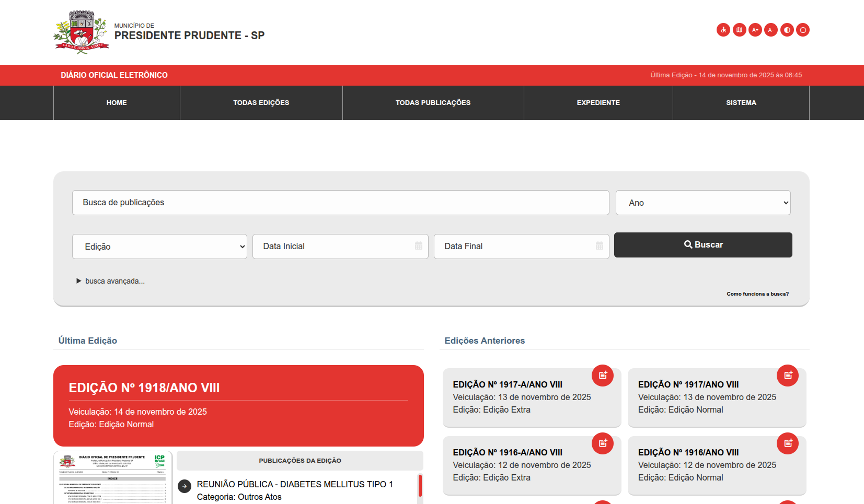Open Edição Nº 1916/ANO VIII title
864x504 pixels.
(x=688, y=452)
